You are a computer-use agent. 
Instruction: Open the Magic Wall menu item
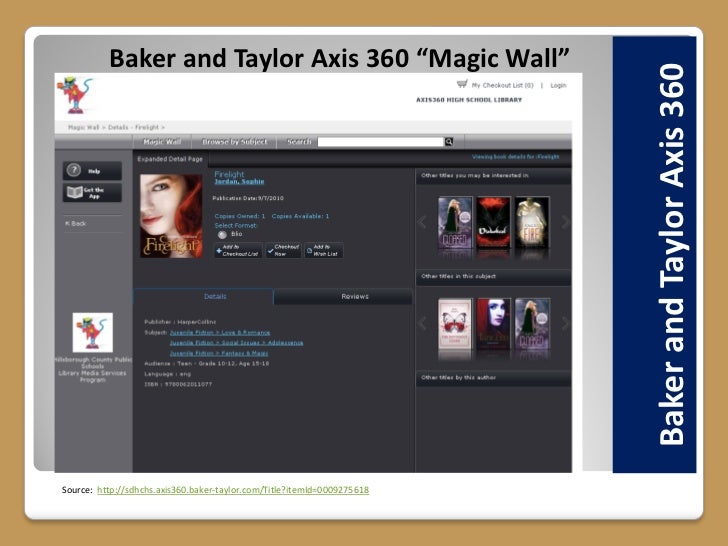pyautogui.click(x=162, y=142)
